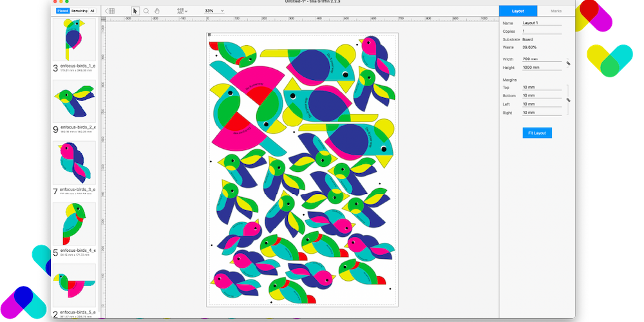
Task: Select the enfocus-birds_3 thumbnail
Action: (x=74, y=163)
